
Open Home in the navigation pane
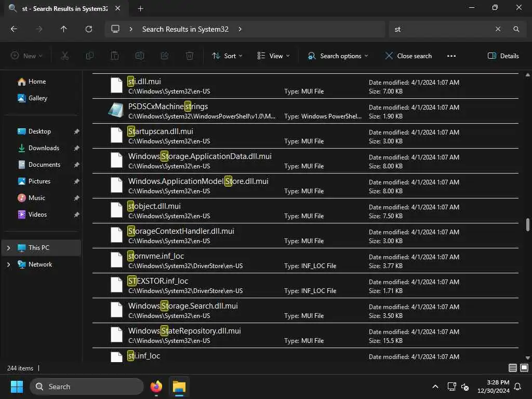tap(37, 82)
